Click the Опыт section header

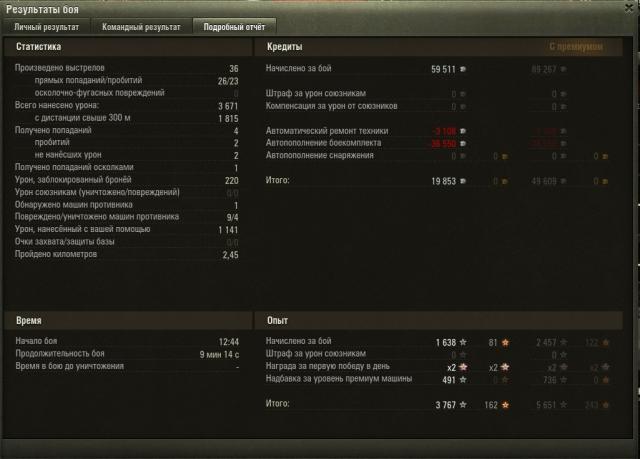coord(278,321)
